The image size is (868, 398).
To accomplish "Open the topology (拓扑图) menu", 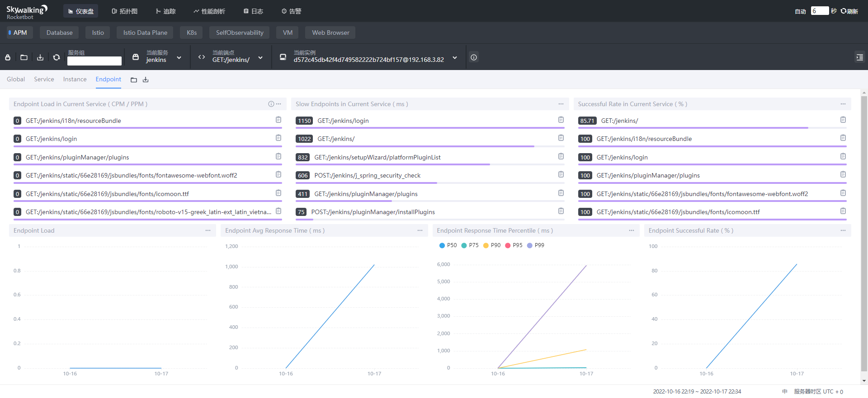I will [124, 11].
